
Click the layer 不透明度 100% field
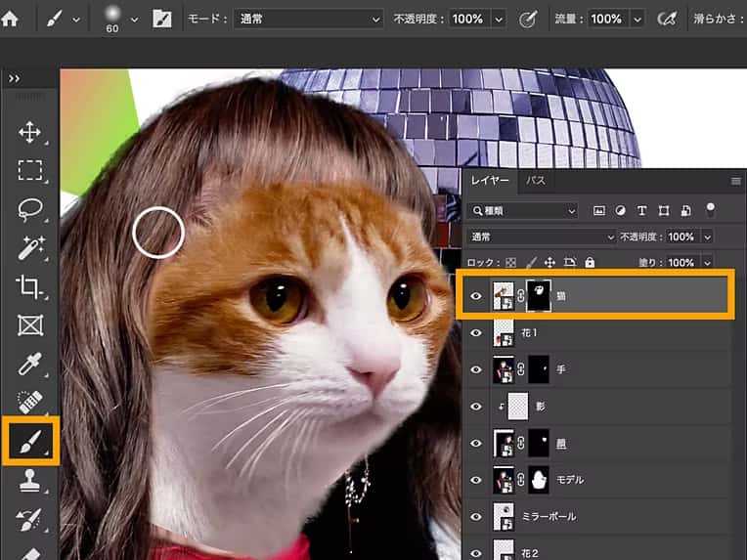[x=681, y=237]
